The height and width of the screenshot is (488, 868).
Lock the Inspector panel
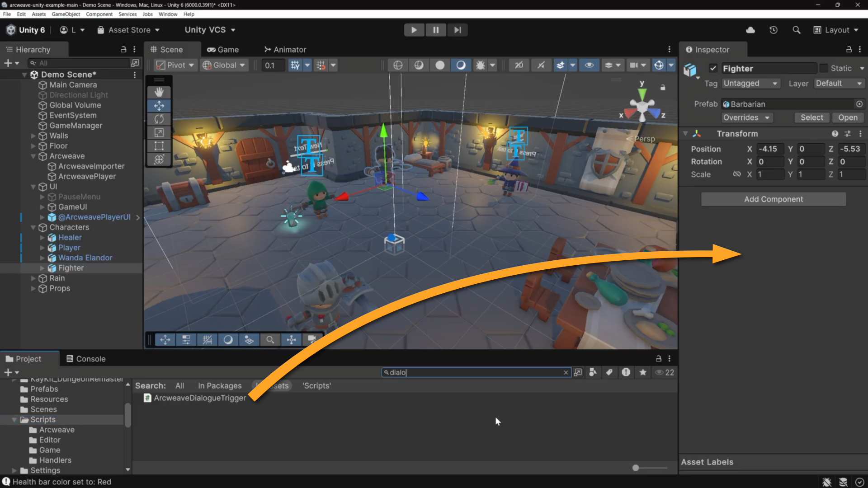tap(849, 49)
